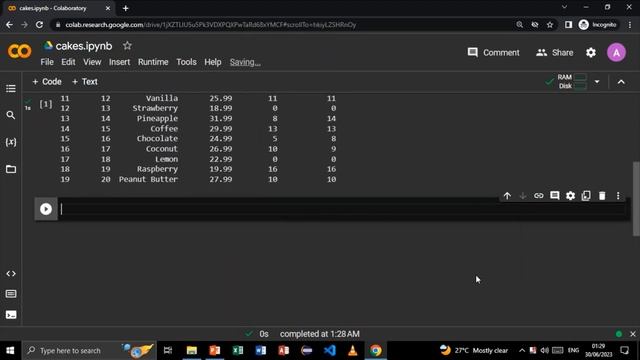Star the cakes.ipynb notebook
Viewport: 640px width, 360px height.
(x=127, y=46)
